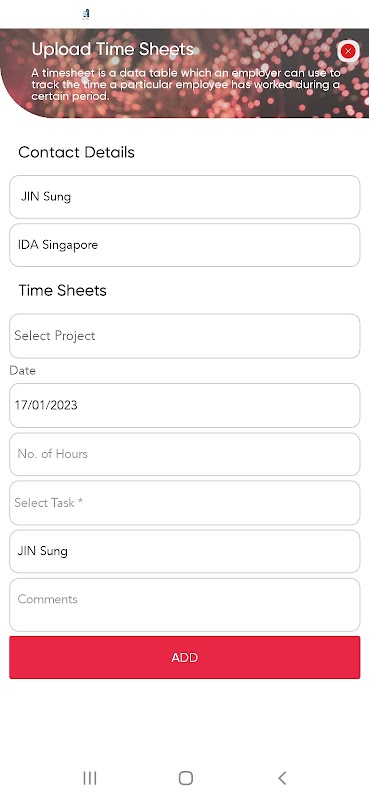
Task: Tap the Android back navigation arrow
Action: tap(282, 778)
